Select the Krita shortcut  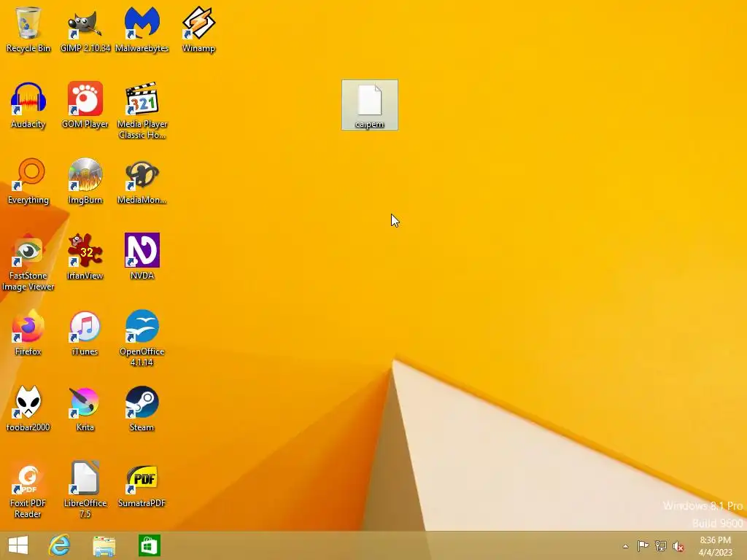pyautogui.click(x=85, y=408)
